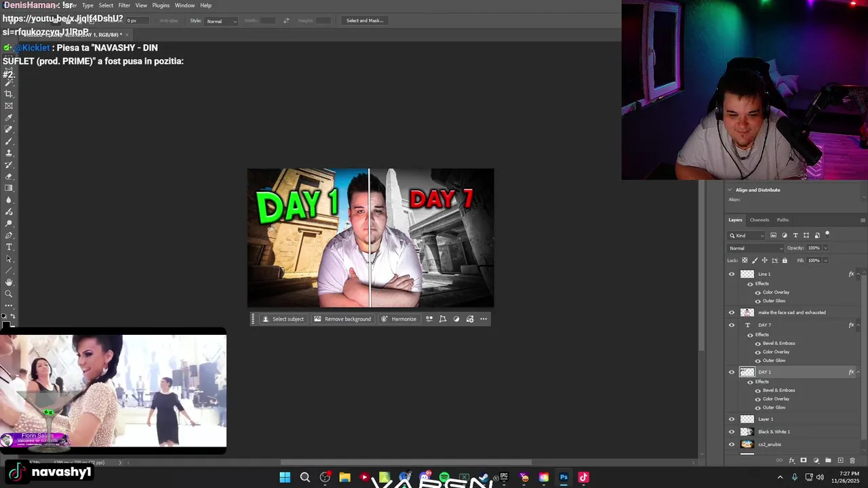
Task: Open more options in contextual task bar
Action: (484, 319)
